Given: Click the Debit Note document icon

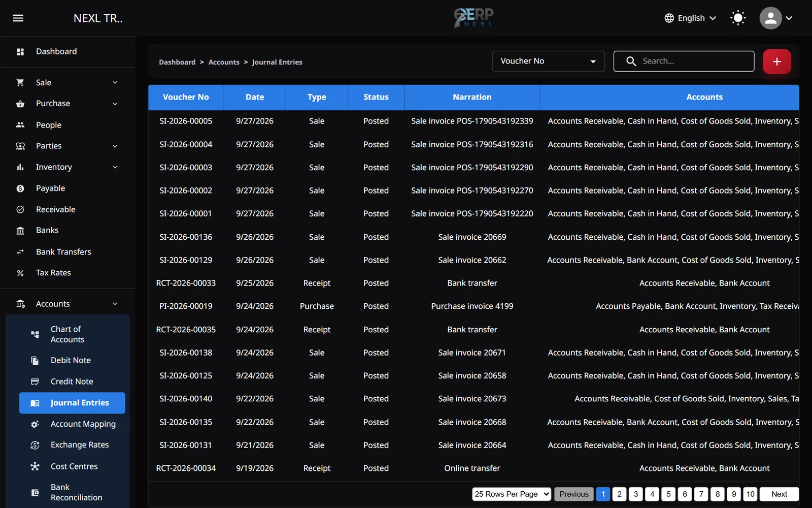Looking at the screenshot, I should click(35, 361).
